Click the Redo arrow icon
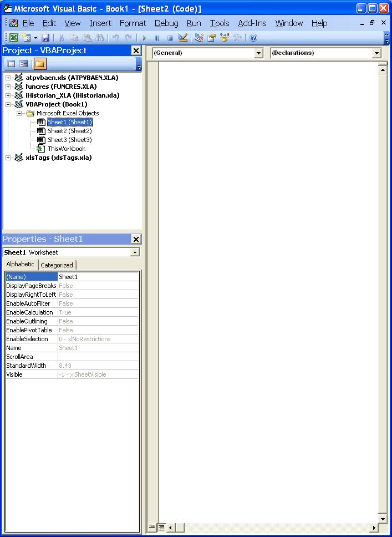 click(x=129, y=38)
